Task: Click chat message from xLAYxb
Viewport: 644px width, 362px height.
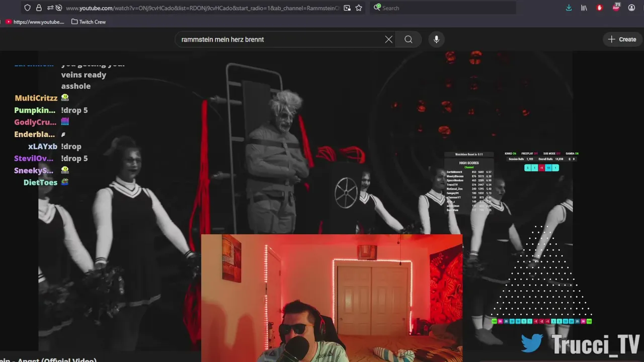Action: click(71, 146)
